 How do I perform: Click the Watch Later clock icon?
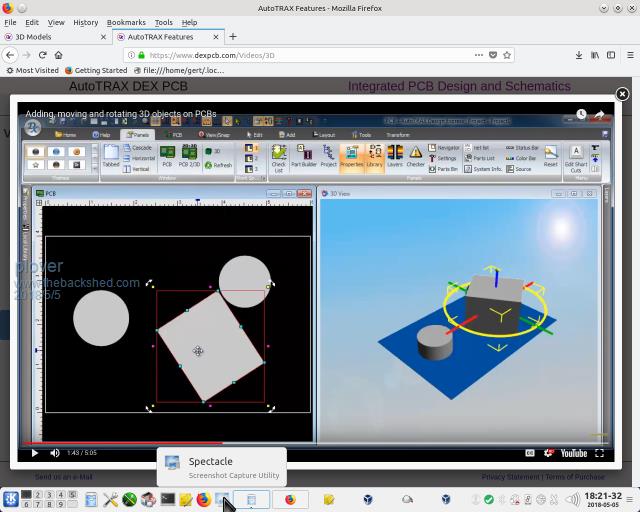[x=581, y=115]
